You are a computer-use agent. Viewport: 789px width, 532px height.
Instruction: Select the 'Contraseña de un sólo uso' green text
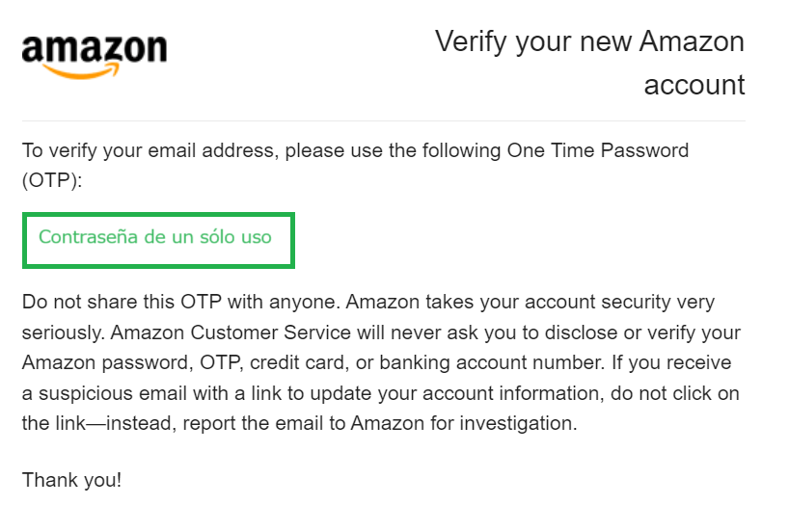point(155,237)
